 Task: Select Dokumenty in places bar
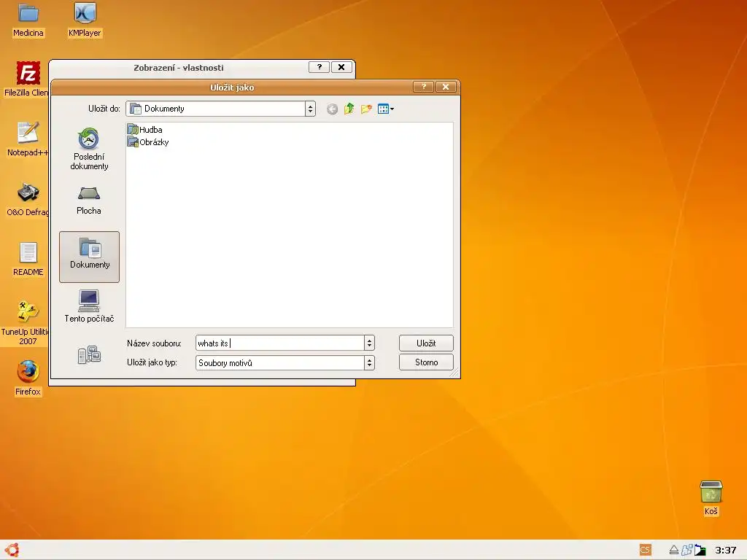[x=90, y=257]
